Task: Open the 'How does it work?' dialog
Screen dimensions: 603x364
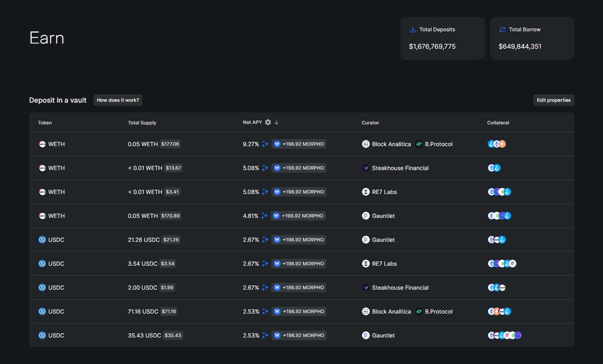Action: click(118, 100)
